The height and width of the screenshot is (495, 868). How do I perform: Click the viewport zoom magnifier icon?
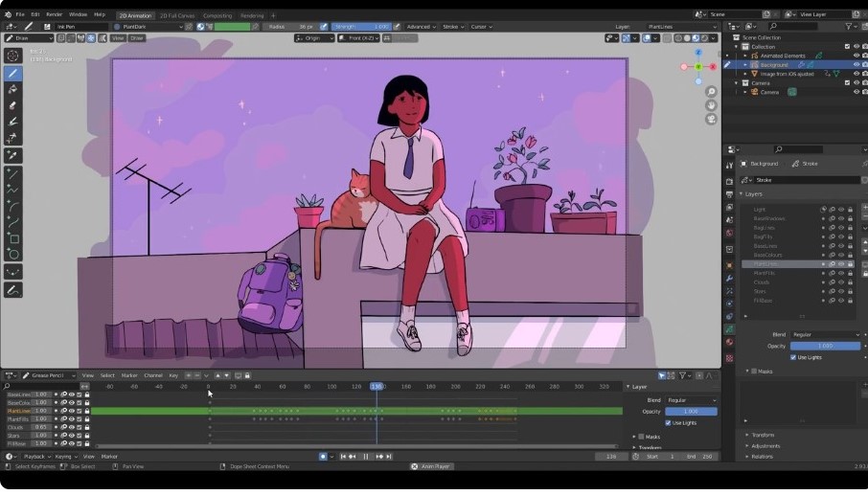pyautogui.click(x=711, y=92)
